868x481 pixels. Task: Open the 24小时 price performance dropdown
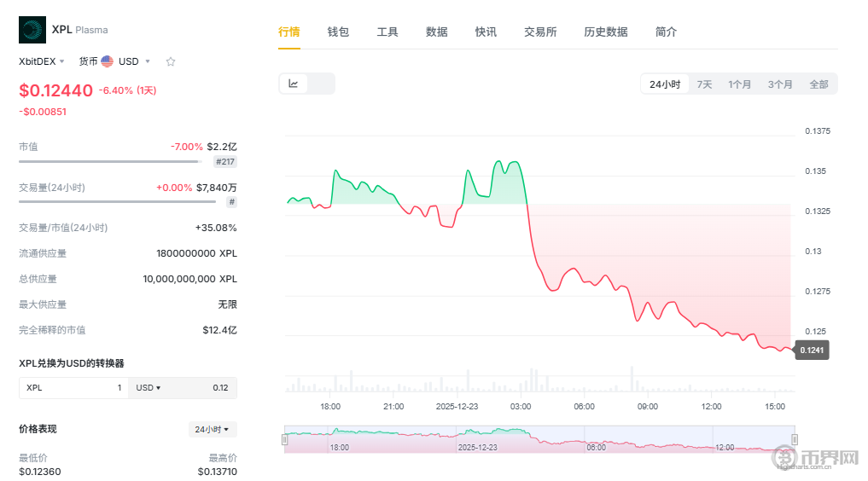pos(213,430)
